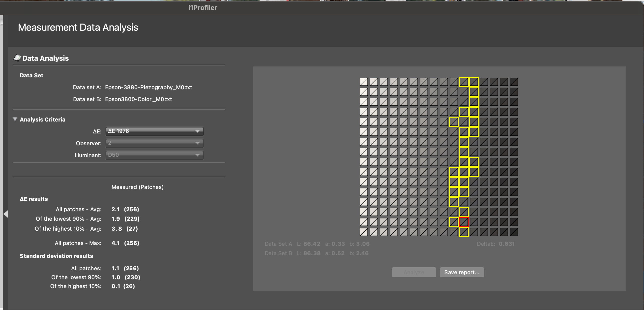Open the ΔE 1976 formula dropdown
644x310 pixels.
point(154,131)
